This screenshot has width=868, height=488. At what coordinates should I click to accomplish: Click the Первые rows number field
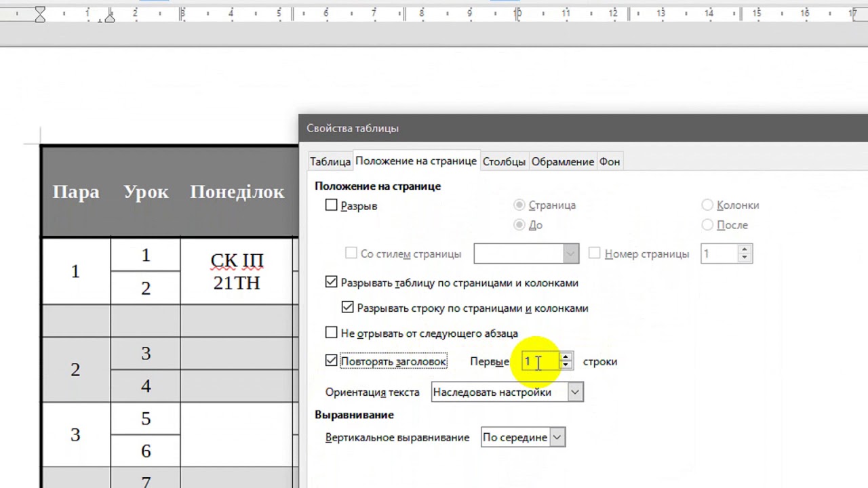pyautogui.click(x=540, y=361)
